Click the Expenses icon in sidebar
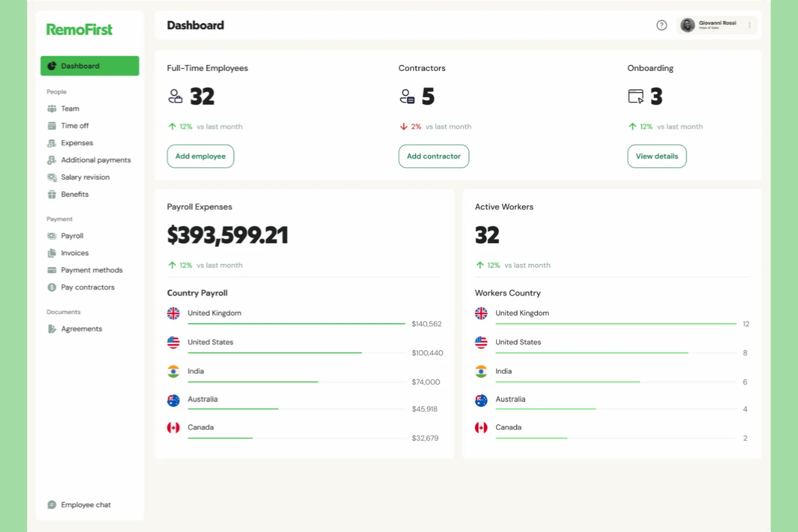The height and width of the screenshot is (532, 798). coord(52,143)
